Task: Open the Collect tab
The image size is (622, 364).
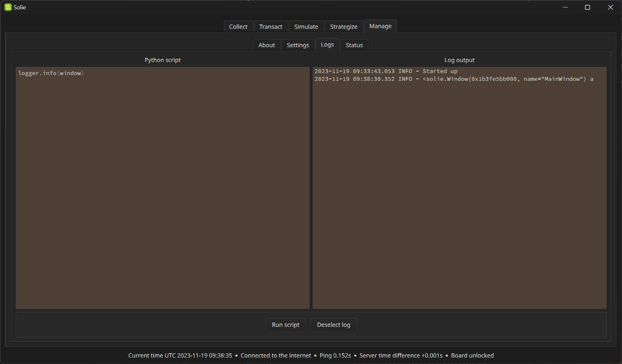Action: point(238,27)
